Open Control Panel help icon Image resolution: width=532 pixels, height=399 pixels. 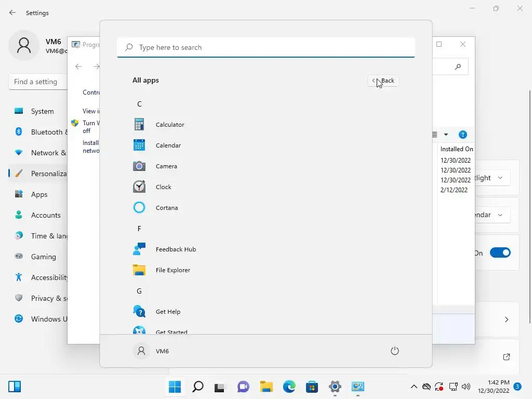(463, 135)
